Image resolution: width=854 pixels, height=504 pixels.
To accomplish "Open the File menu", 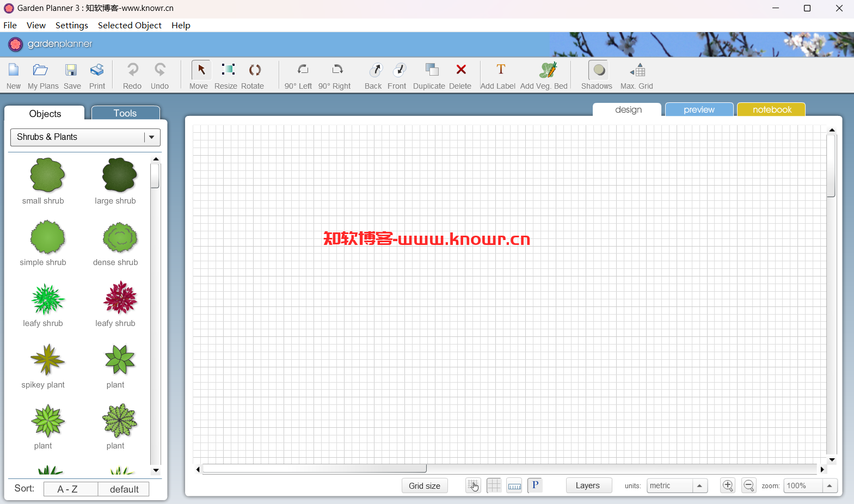I will 10,26.
